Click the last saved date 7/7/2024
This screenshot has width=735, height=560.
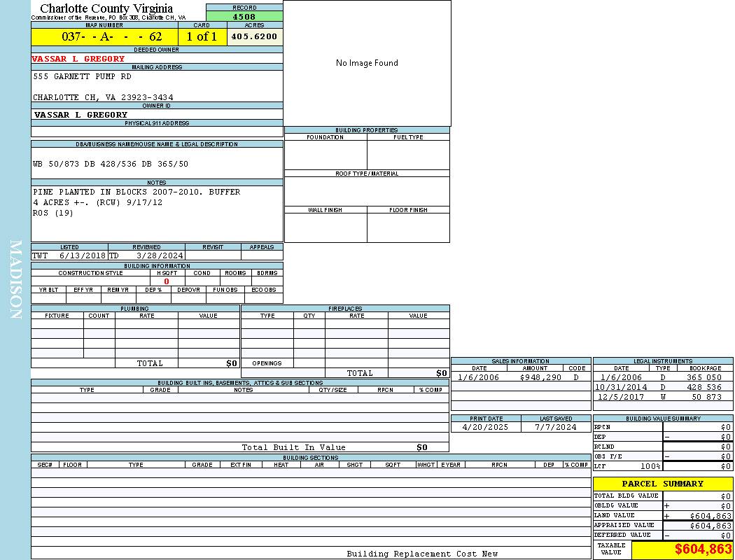click(x=555, y=426)
